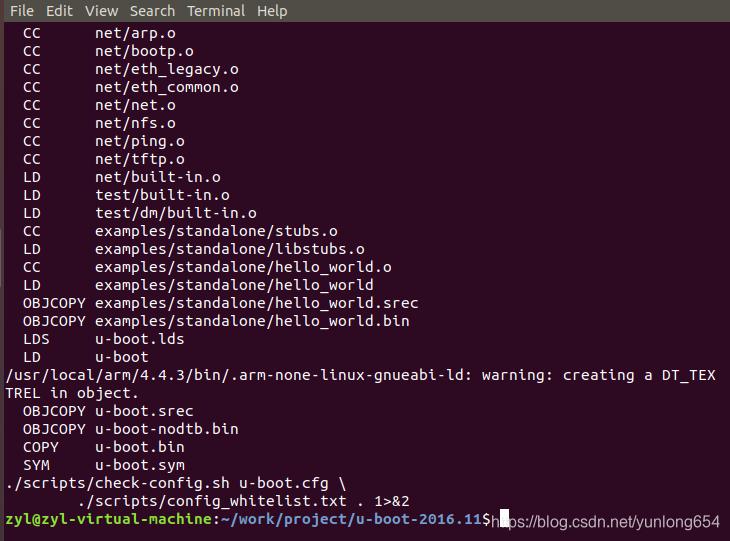Click the test/built-in.o line
Viewport: 730px width, 541px height.
[126, 196]
